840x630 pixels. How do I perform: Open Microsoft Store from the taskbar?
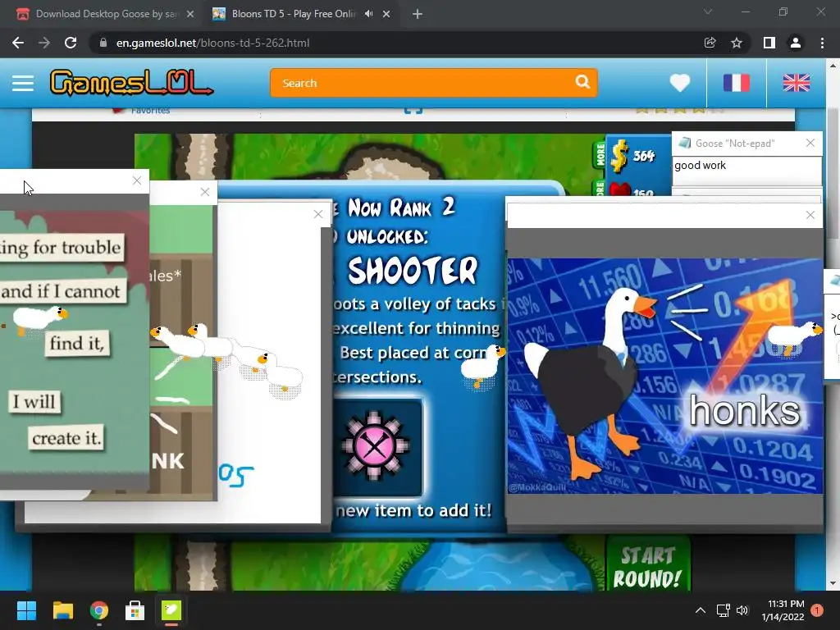135,610
